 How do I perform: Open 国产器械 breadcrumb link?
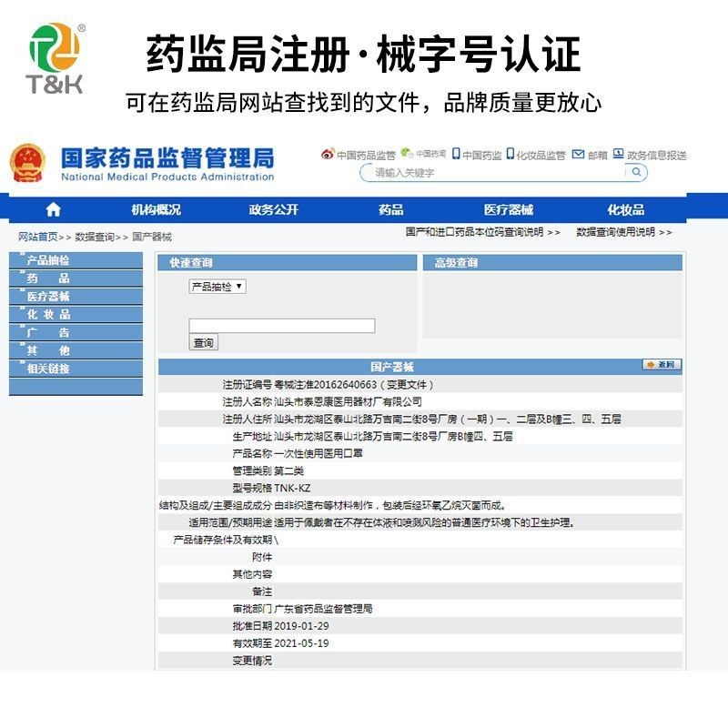click(152, 237)
